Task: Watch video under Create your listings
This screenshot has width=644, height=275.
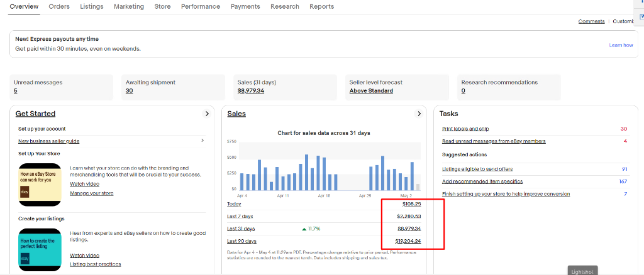Action: pyautogui.click(x=85, y=256)
